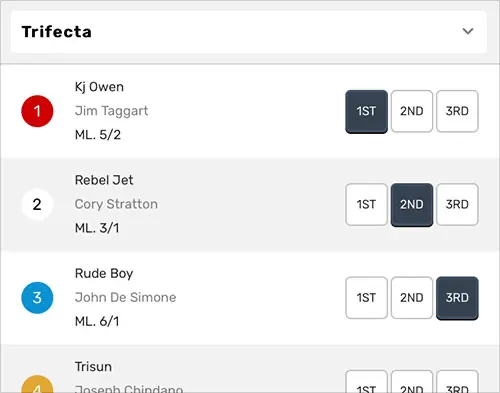Click the driver name John De Simone
The width and height of the screenshot is (500, 393).
[125, 297]
